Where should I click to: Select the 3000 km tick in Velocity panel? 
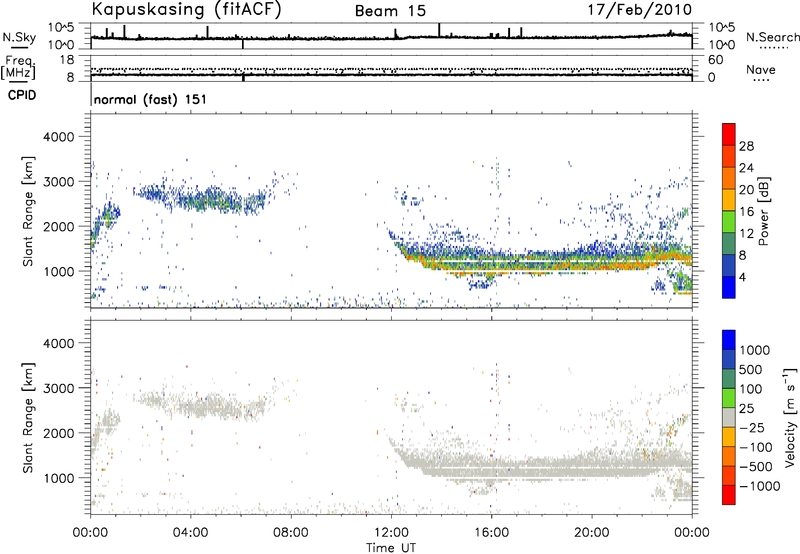pos(58,388)
